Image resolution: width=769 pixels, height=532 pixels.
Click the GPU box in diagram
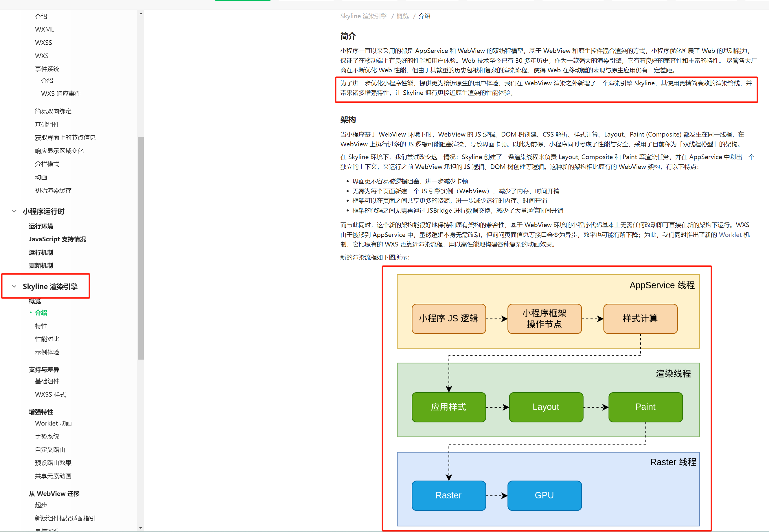pyautogui.click(x=544, y=495)
